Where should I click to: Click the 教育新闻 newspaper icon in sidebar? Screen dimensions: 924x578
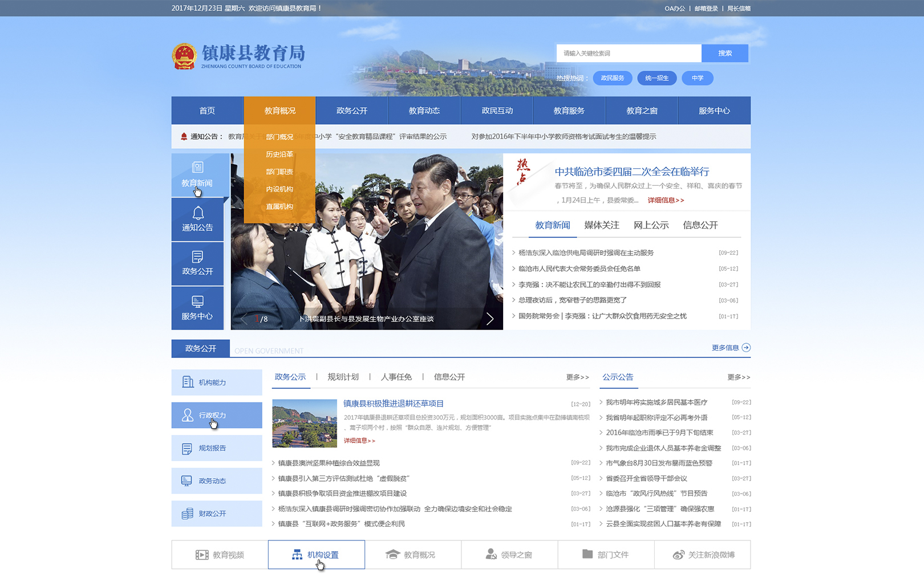(x=197, y=167)
